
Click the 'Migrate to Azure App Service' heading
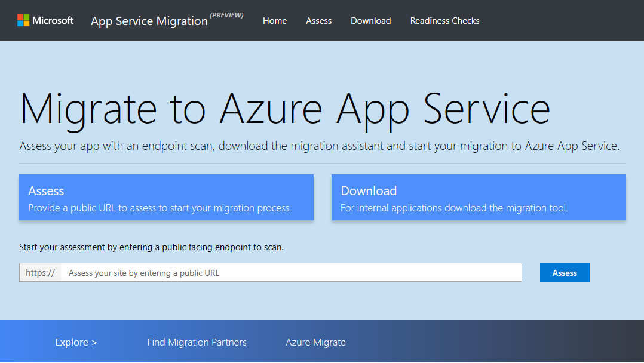click(285, 109)
